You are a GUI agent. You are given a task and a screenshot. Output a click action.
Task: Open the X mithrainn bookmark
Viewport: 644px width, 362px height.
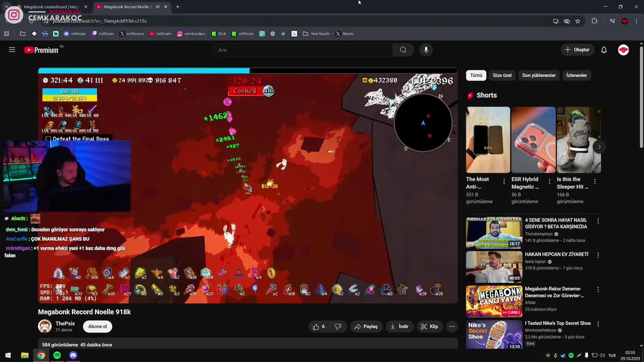(132, 34)
